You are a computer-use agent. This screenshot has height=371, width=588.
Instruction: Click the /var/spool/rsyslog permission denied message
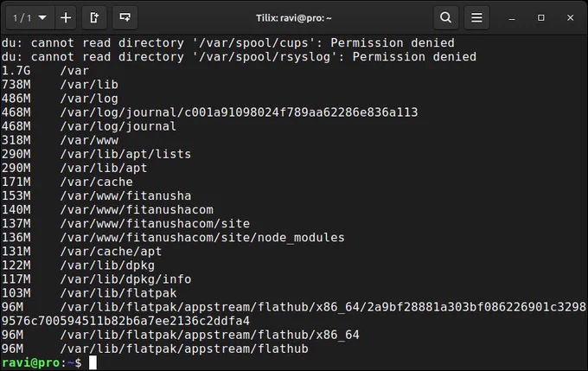click(x=239, y=56)
